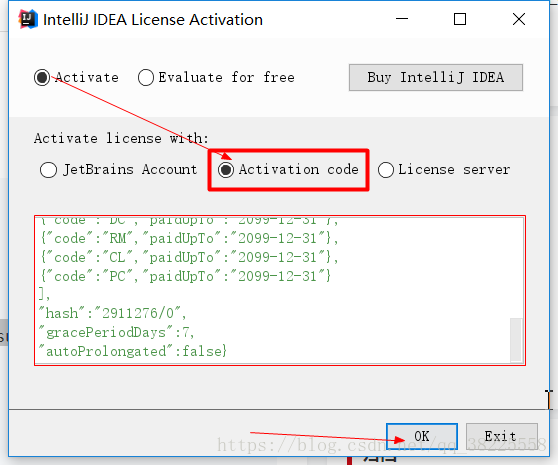The image size is (558, 465).
Task: Close the License Activation dialog
Action: pos(519,19)
